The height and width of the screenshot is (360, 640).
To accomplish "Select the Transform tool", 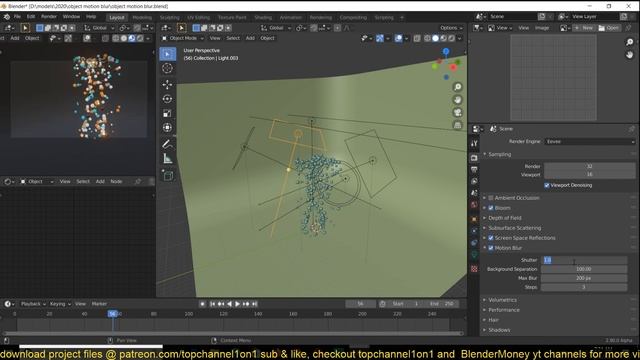I will (x=167, y=127).
